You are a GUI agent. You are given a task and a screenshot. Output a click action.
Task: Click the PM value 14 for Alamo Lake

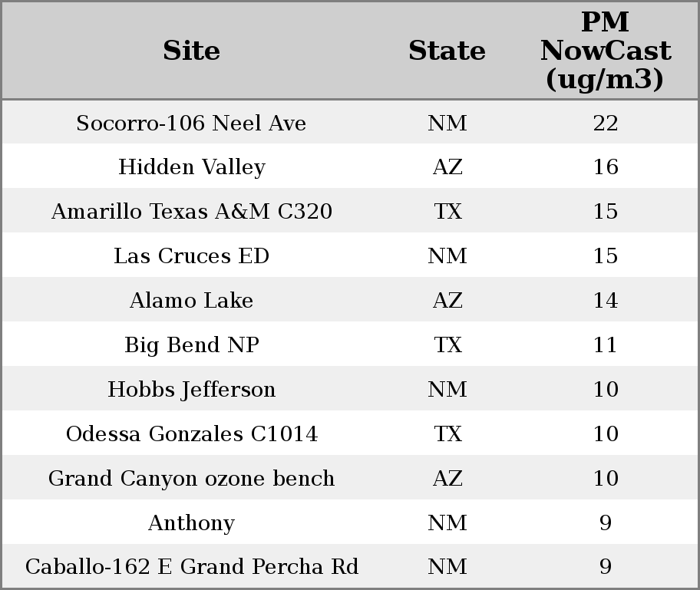click(605, 301)
